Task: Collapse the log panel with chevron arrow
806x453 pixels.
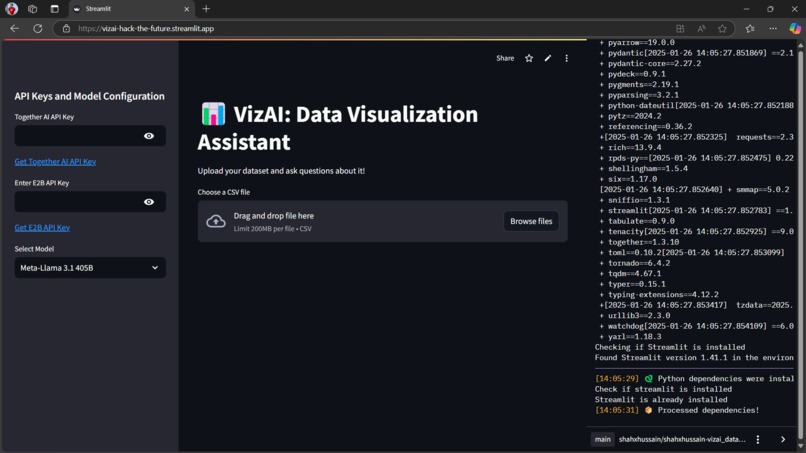Action: click(783, 439)
